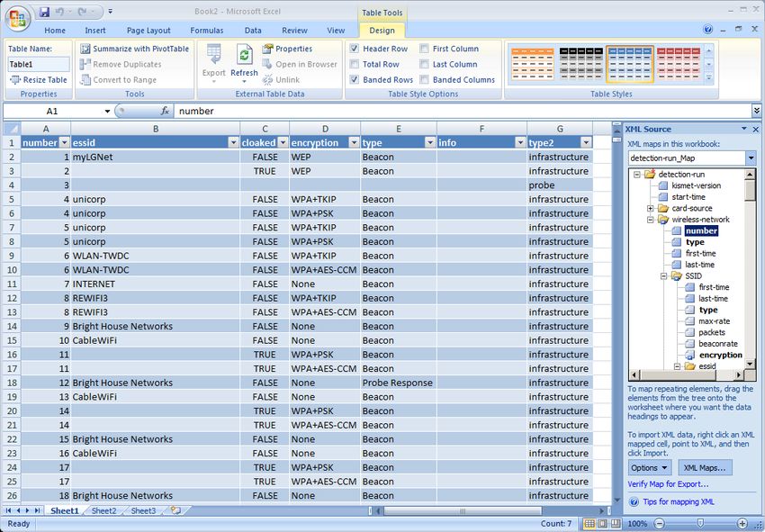This screenshot has height=532, width=765.
Task: Enable the First Column checkbox
Action: pyautogui.click(x=425, y=49)
